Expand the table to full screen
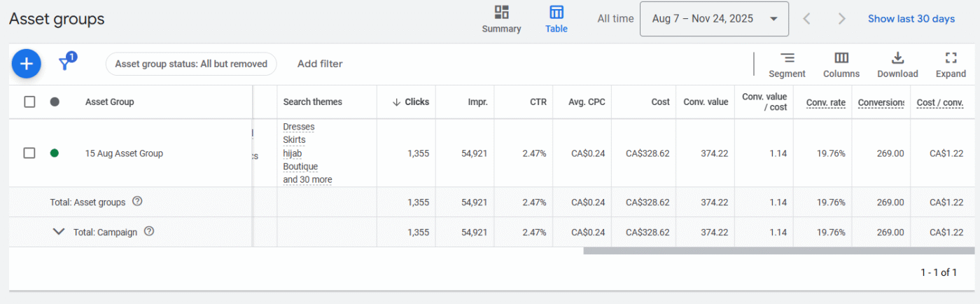Image resolution: width=980 pixels, height=304 pixels. 950,58
